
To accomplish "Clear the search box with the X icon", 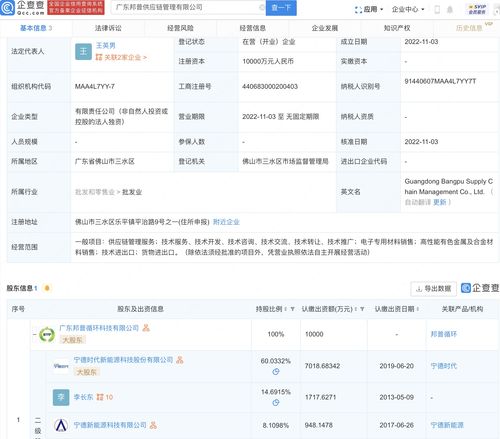I will coord(262,7).
